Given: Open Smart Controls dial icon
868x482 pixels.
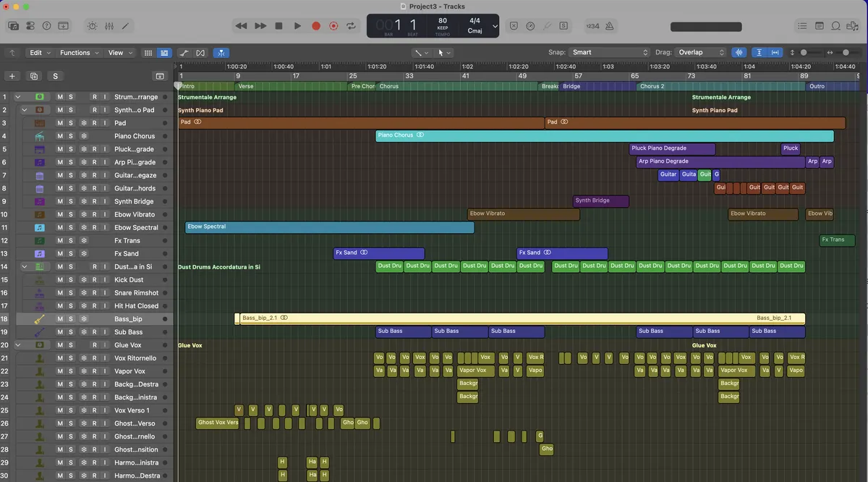Looking at the screenshot, I should click(92, 25).
